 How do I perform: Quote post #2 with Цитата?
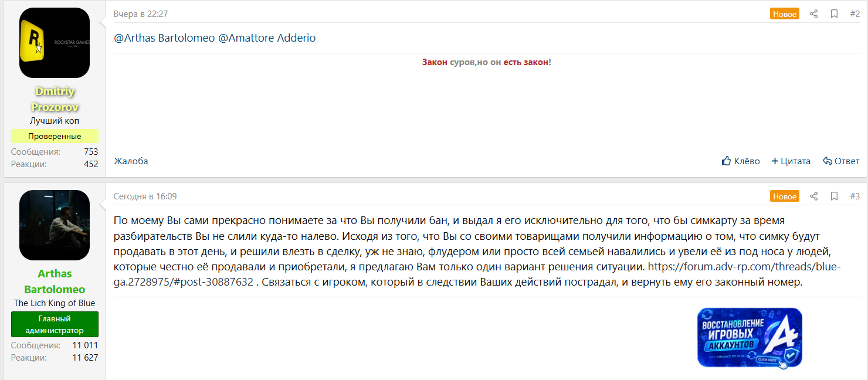click(791, 161)
